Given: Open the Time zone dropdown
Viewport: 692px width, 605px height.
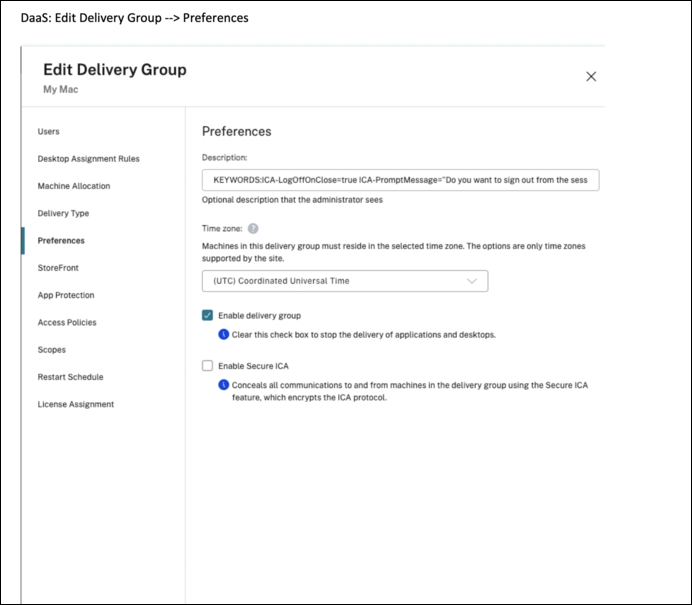Looking at the screenshot, I should click(344, 281).
